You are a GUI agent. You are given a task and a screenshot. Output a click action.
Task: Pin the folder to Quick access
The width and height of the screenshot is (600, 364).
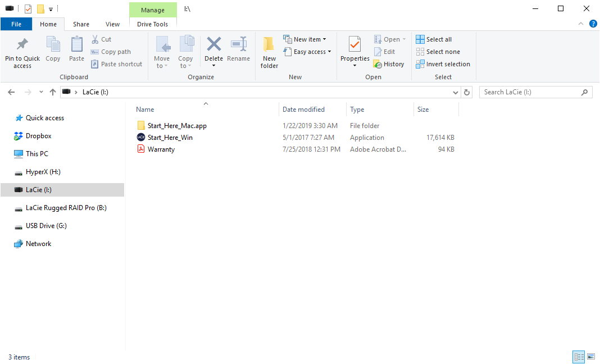point(22,52)
